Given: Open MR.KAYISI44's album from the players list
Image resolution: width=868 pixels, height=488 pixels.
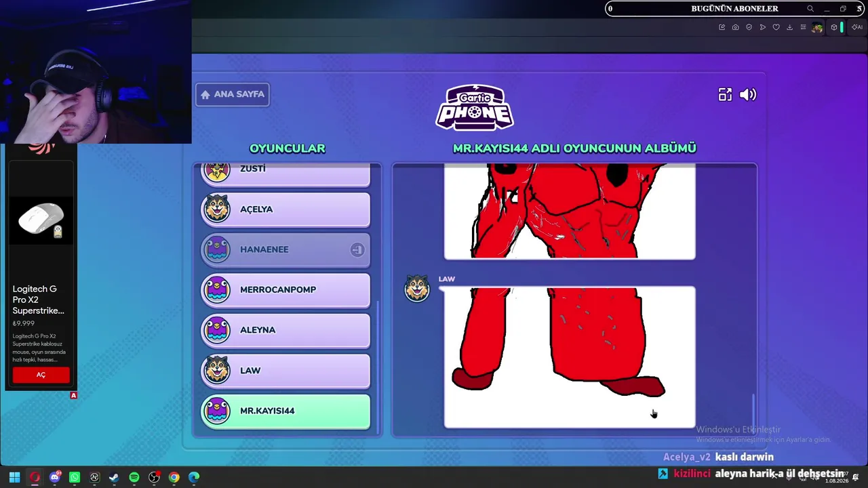Looking at the screenshot, I should [x=285, y=411].
